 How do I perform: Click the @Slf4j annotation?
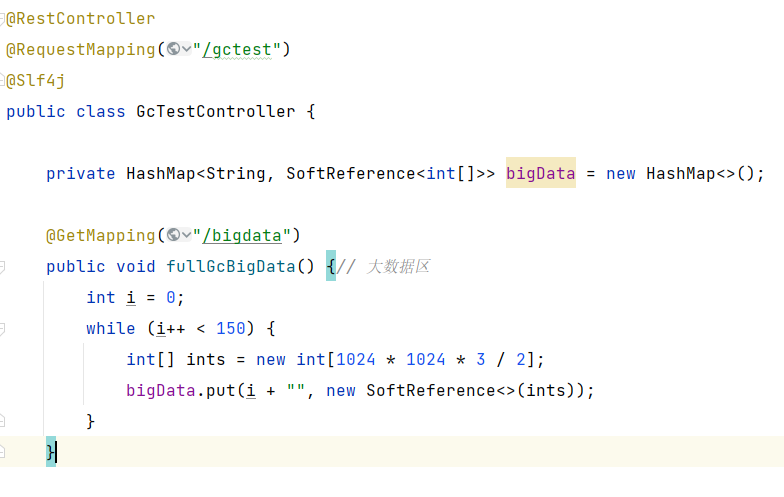pos(36,80)
